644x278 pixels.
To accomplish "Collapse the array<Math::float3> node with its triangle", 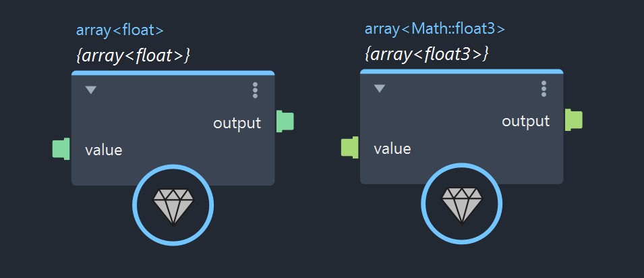I will point(380,88).
